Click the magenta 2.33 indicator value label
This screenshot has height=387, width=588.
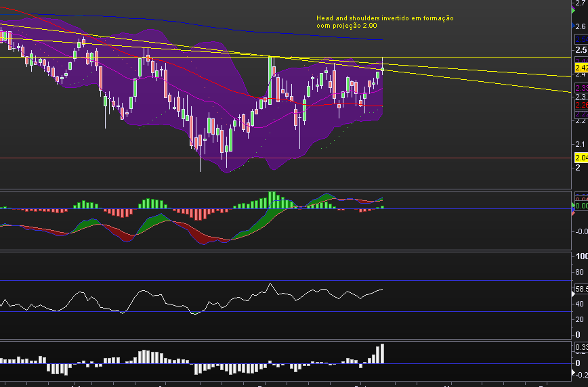[581, 88]
